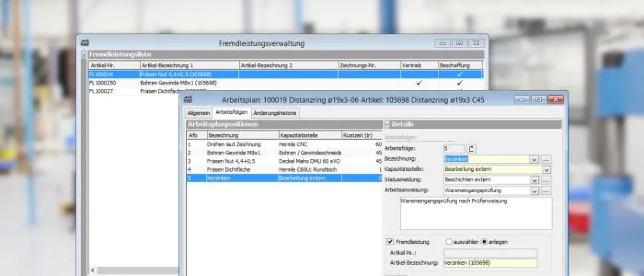Collapse the Details panel arrow icon
The height and width of the screenshot is (276, 644).
coord(387,125)
